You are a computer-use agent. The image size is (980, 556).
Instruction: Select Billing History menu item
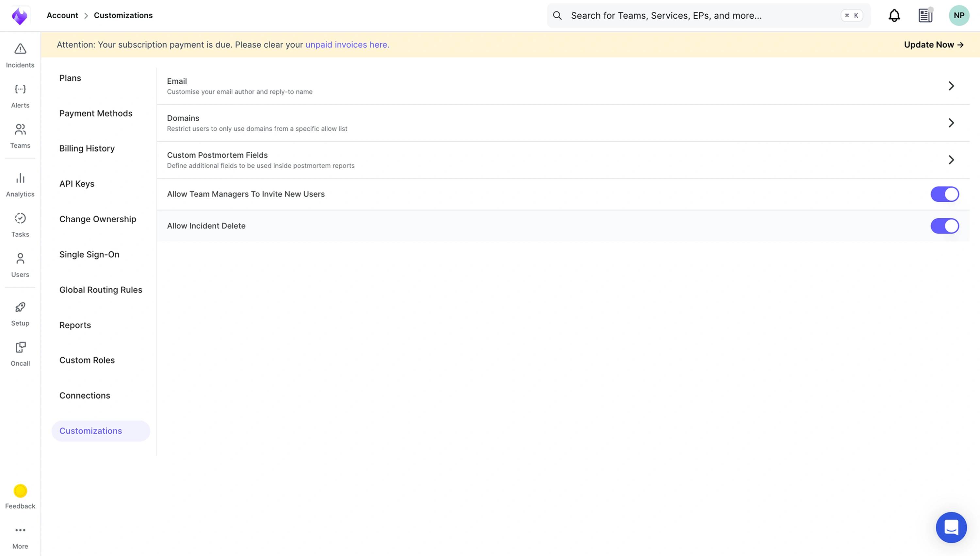(87, 148)
